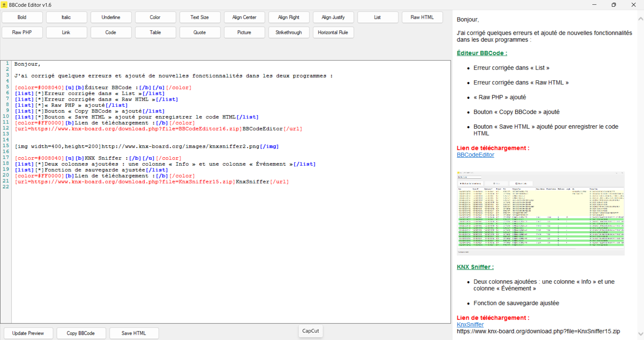Open the Color tag button
Image resolution: width=644 pixels, height=340 pixels.
(x=155, y=17)
